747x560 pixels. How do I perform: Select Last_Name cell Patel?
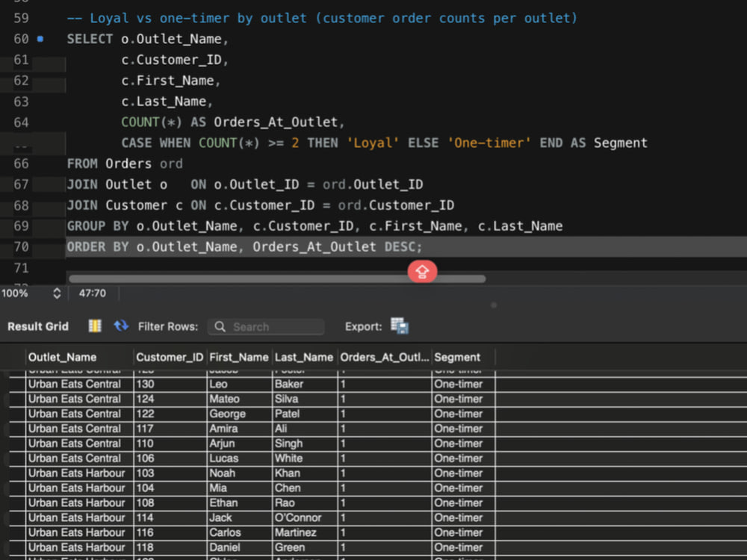click(x=305, y=414)
